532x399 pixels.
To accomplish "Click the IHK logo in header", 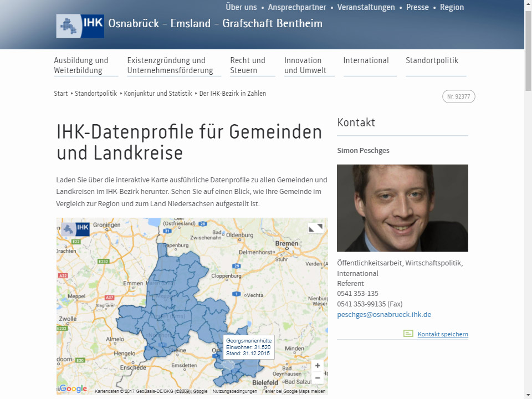I will (80, 26).
